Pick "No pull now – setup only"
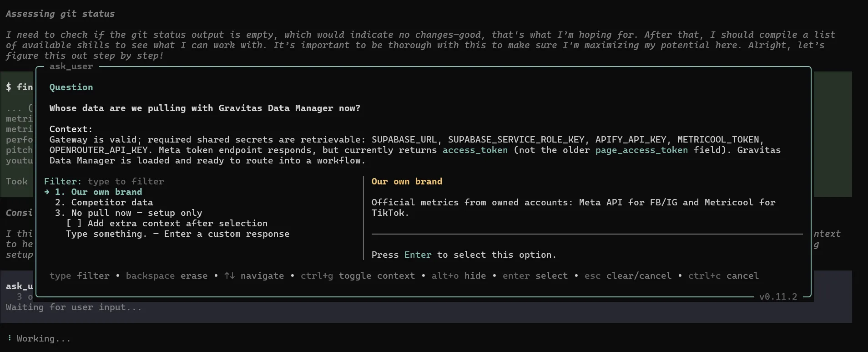The height and width of the screenshot is (352, 868). coord(128,213)
